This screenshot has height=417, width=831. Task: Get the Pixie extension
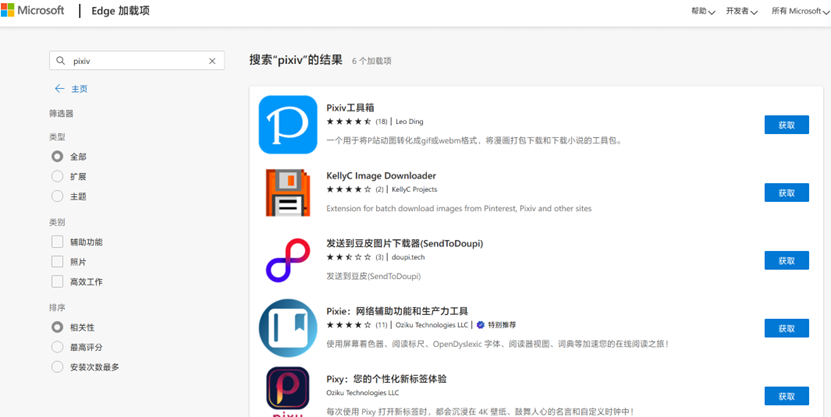click(786, 329)
